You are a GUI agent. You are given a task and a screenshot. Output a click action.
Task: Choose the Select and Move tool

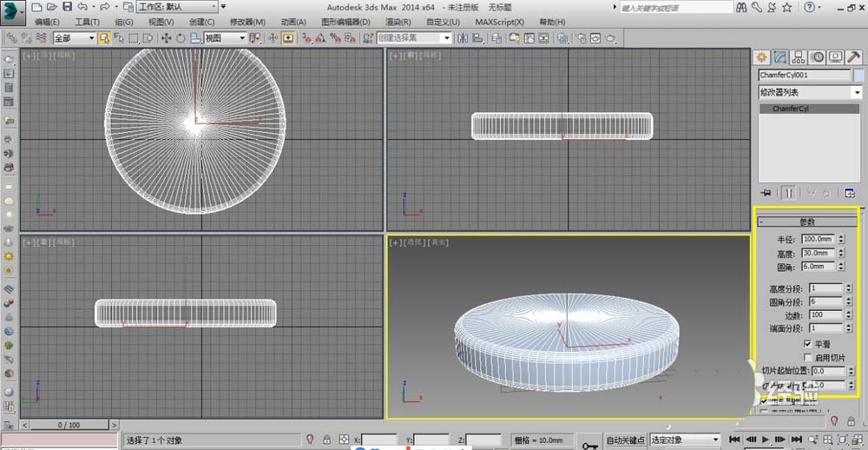166,38
